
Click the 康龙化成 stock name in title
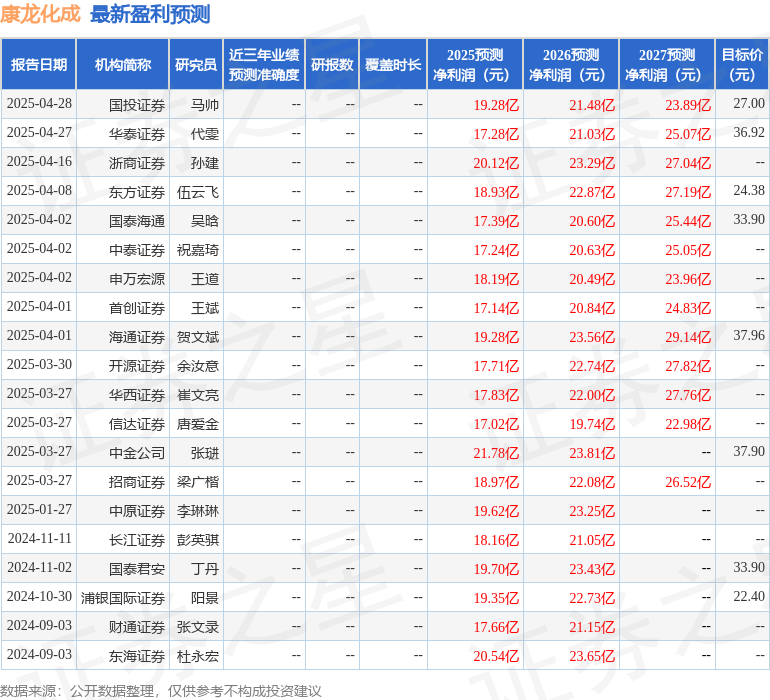41,14
